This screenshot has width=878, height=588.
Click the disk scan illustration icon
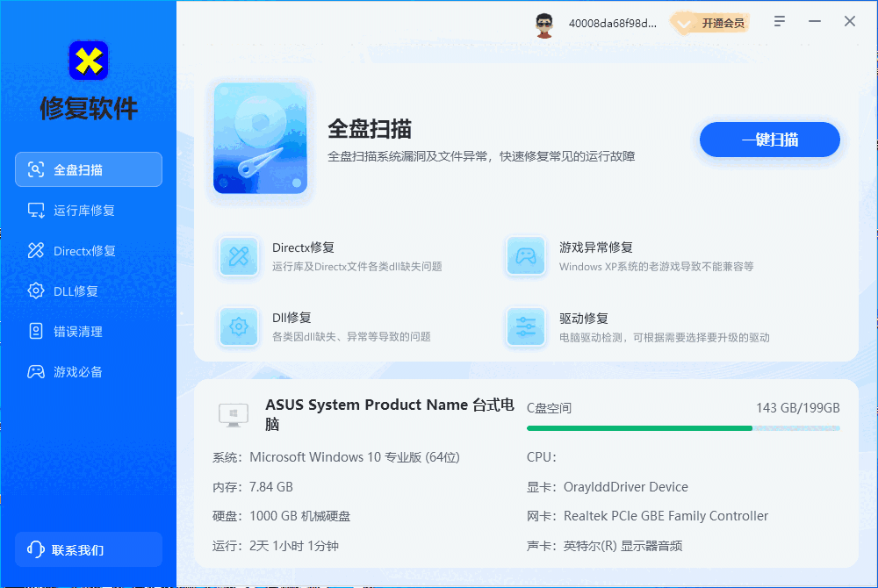click(x=259, y=139)
